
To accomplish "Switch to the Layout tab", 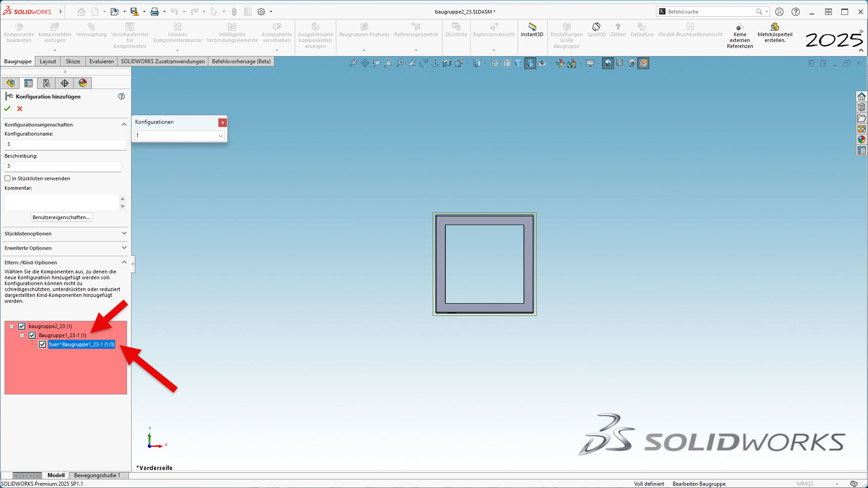I will click(x=48, y=61).
